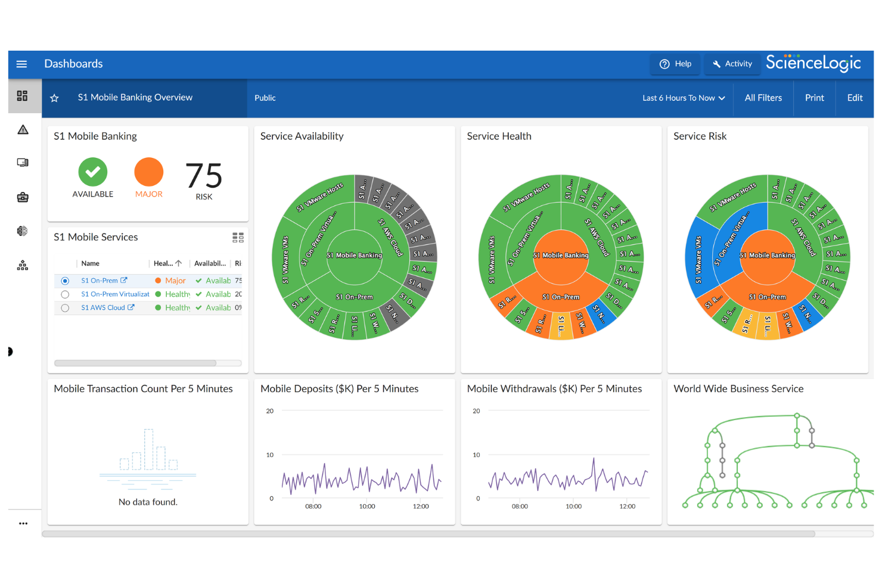Open the Events warning triangle in sidebar
The image size is (882, 588).
click(x=23, y=129)
